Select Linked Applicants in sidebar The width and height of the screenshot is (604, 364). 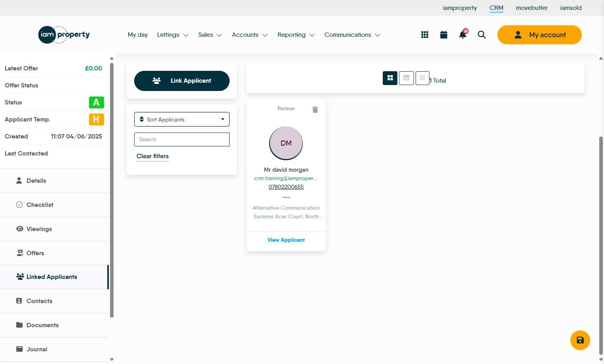pyautogui.click(x=54, y=277)
